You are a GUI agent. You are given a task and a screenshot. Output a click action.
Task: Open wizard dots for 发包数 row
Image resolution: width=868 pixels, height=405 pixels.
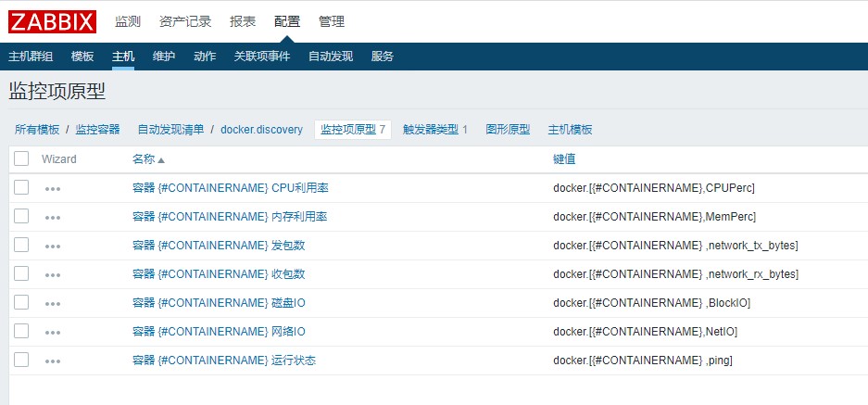[x=53, y=247]
